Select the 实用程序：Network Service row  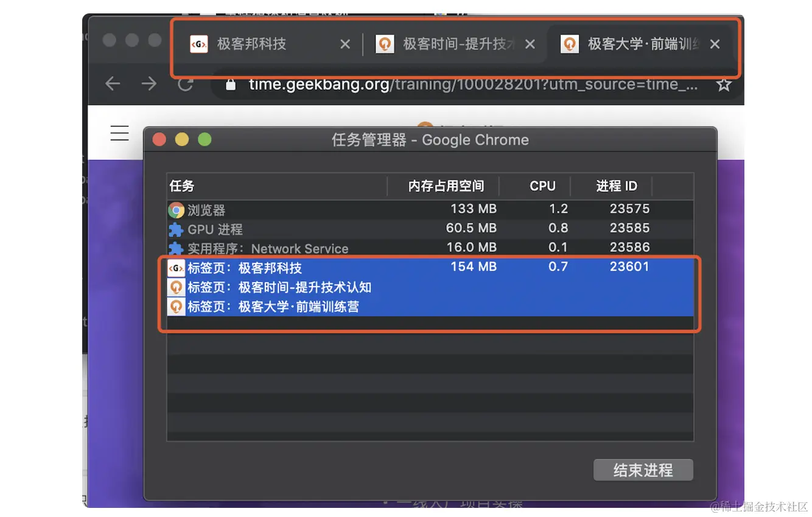[430, 248]
